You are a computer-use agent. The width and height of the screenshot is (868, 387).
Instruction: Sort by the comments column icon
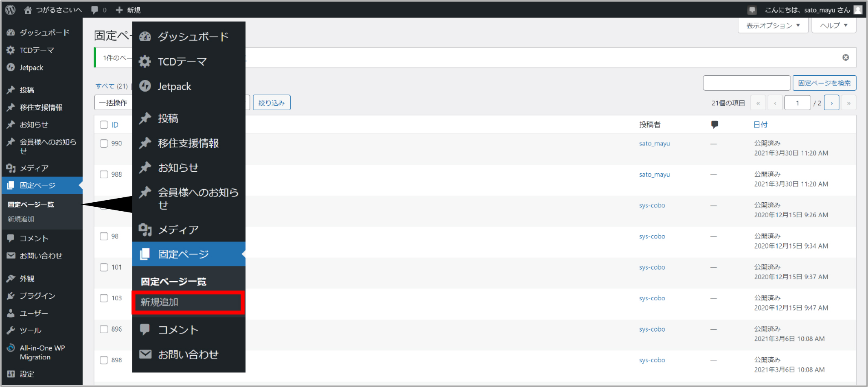(714, 125)
